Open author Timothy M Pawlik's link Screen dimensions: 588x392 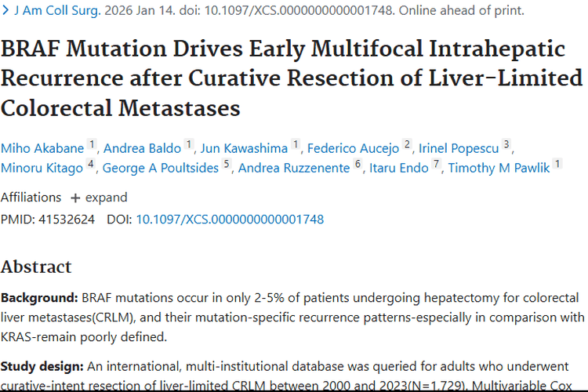tap(499, 168)
